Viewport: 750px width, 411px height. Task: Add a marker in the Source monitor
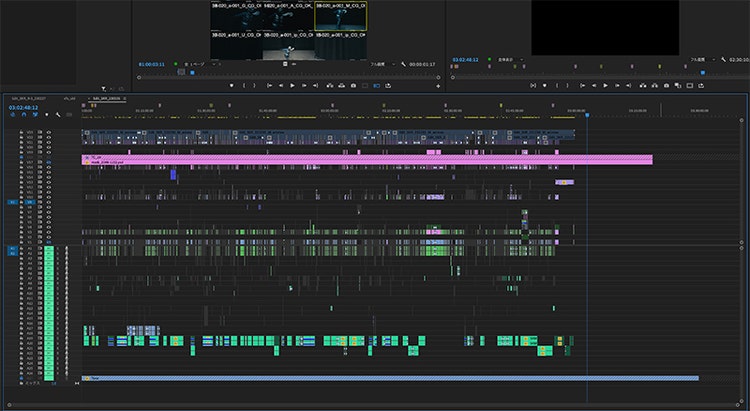coord(232,86)
